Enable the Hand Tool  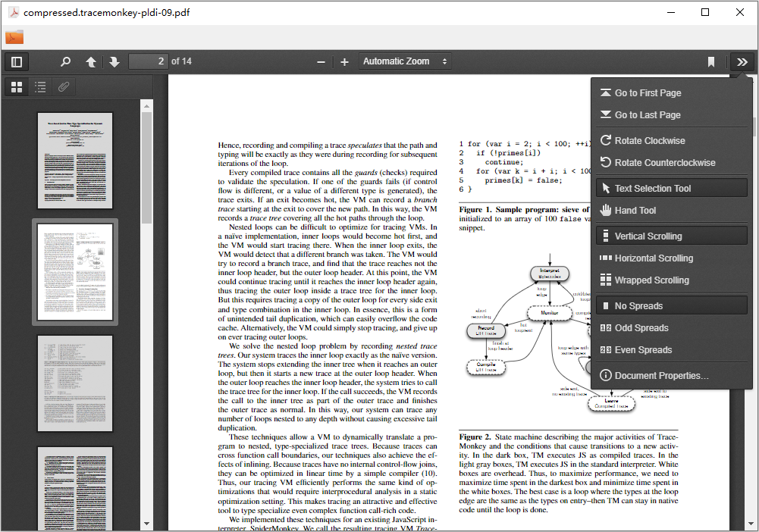click(672, 211)
